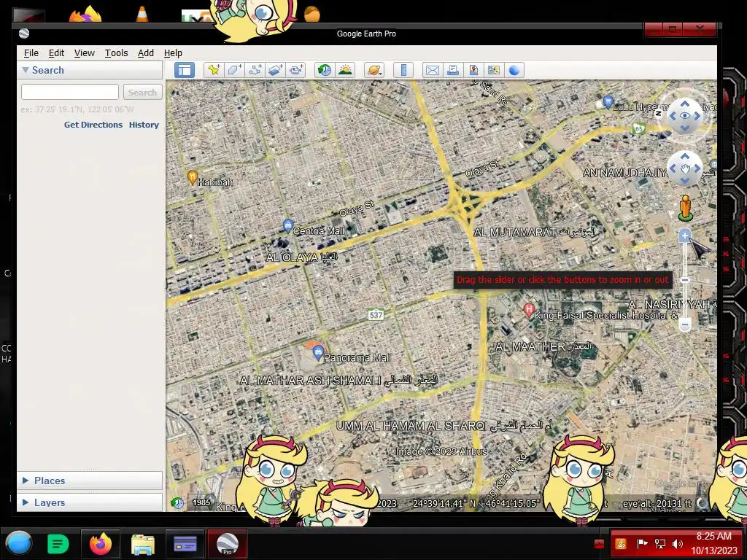Screen dimensions: 747x560
Task: Click zoom in plus button on slider
Action: click(x=684, y=236)
